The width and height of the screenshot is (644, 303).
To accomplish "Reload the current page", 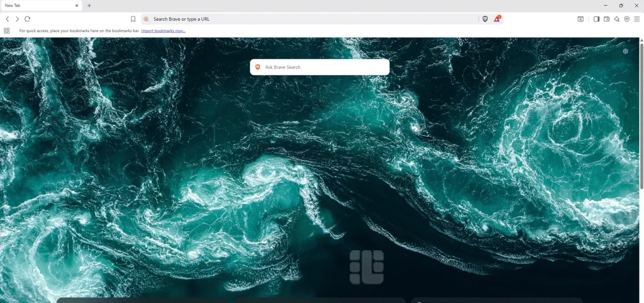I will 27,19.
